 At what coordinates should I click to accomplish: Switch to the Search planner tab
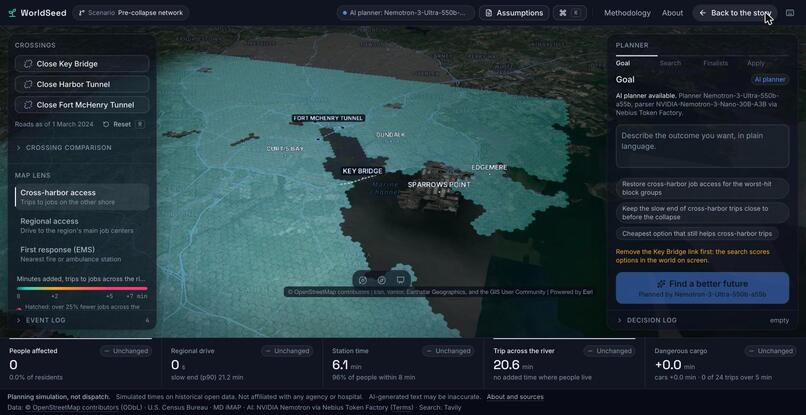point(670,63)
